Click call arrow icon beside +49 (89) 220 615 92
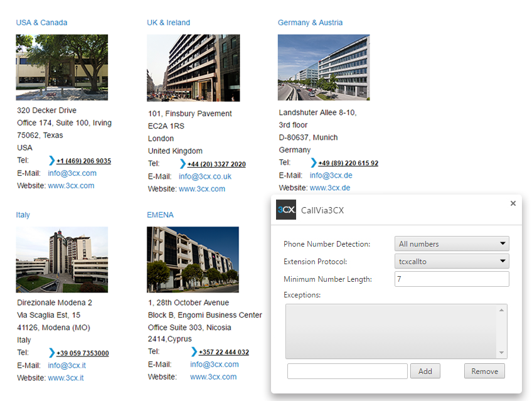The width and height of the screenshot is (532, 401). click(314, 163)
